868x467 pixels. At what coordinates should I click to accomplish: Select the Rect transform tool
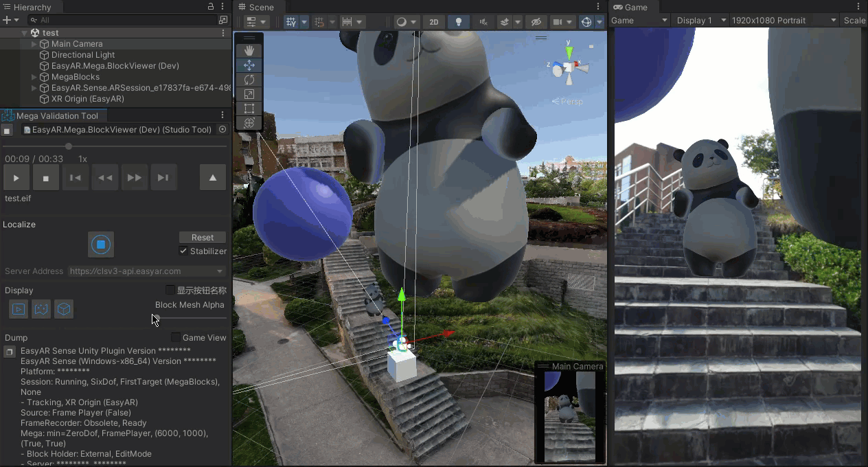click(249, 109)
